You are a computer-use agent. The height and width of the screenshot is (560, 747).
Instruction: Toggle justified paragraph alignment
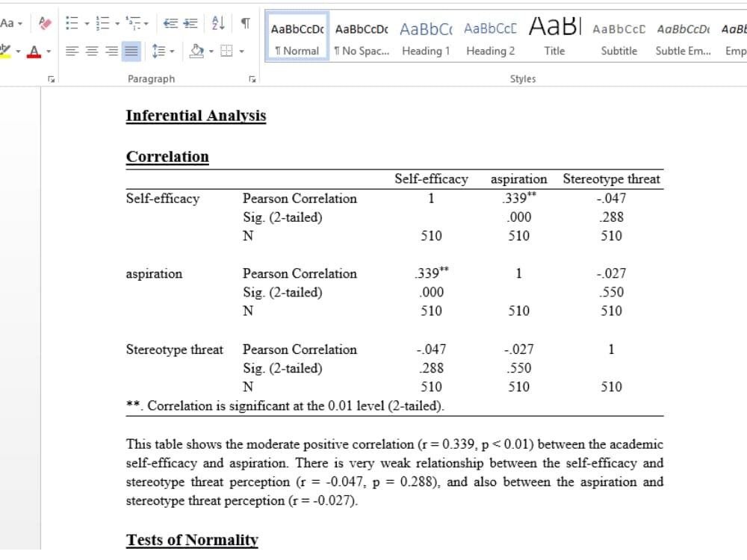[x=130, y=52]
